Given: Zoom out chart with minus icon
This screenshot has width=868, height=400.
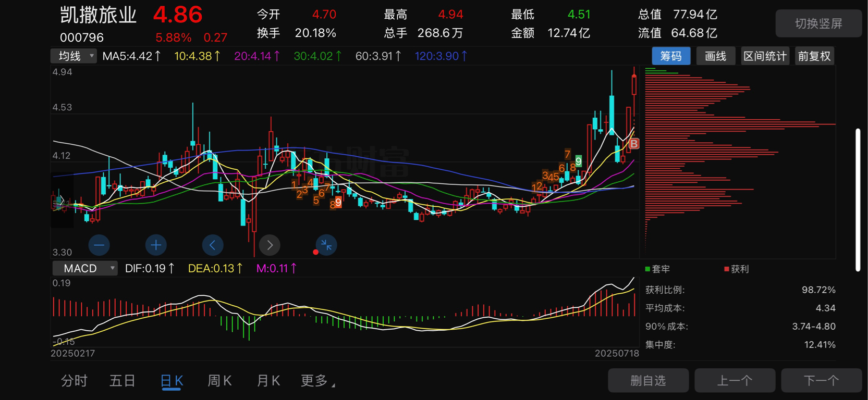Looking at the screenshot, I should (99, 245).
